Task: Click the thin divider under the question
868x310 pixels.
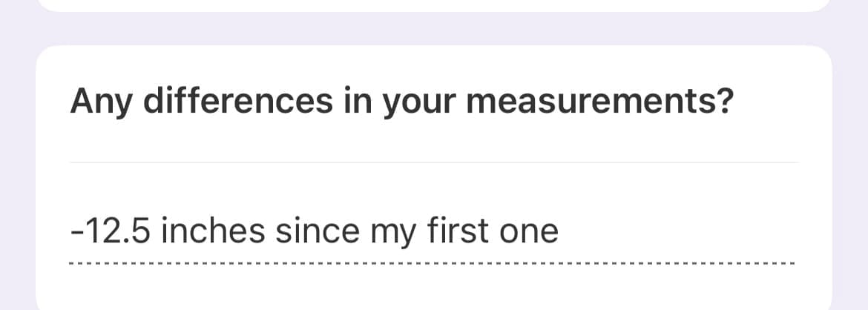Action: [x=433, y=162]
